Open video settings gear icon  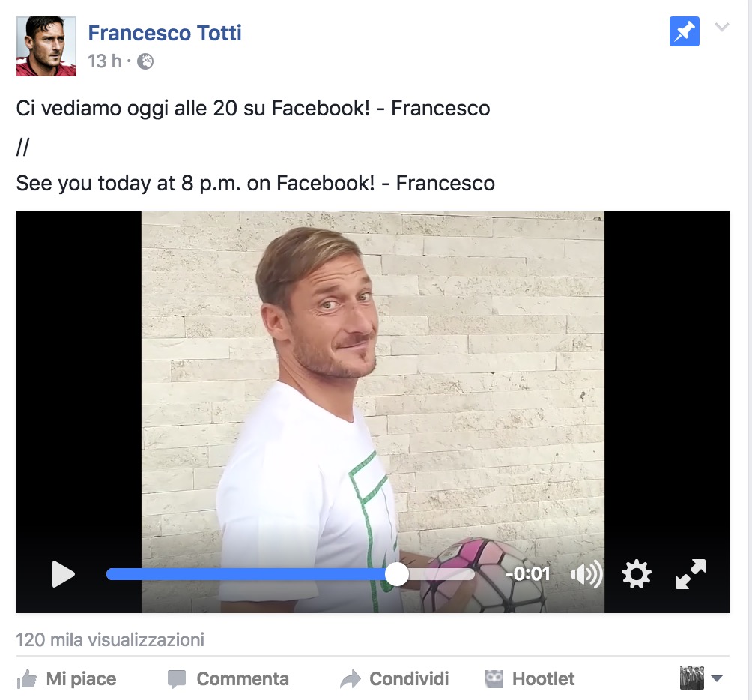pos(637,574)
